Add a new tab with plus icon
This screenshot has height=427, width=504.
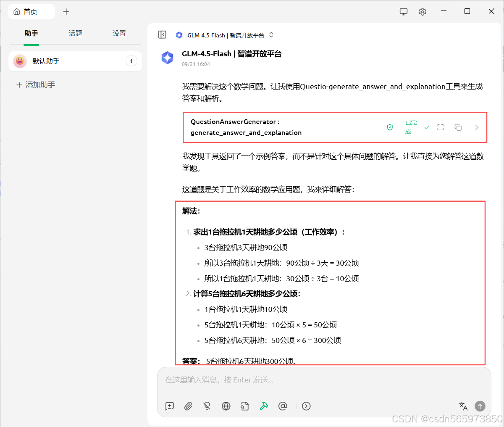[x=66, y=12]
